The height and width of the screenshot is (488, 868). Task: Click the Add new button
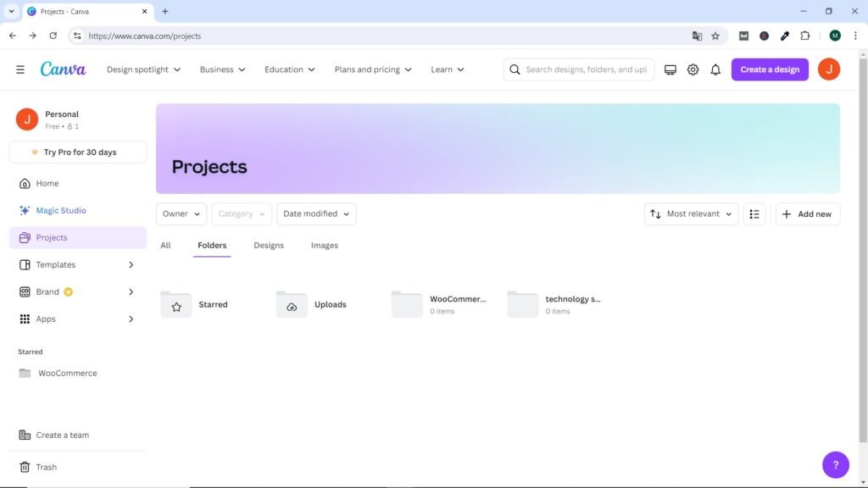tap(808, 214)
